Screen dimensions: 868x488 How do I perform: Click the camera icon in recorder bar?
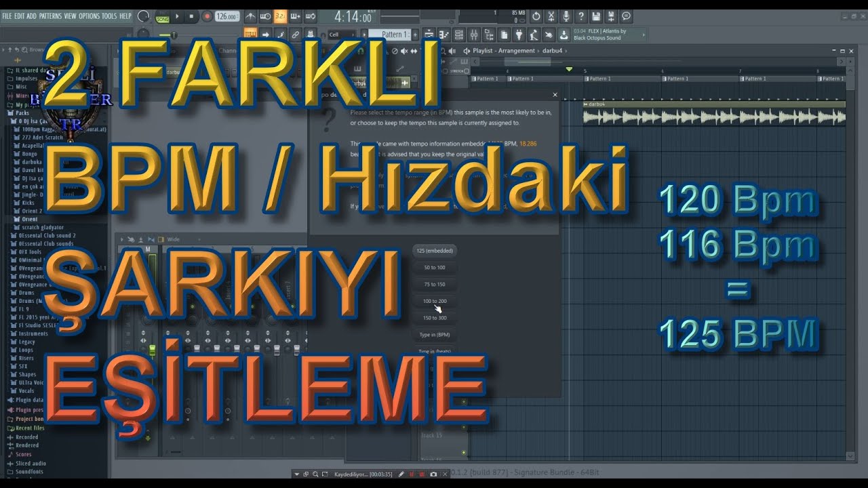433,474
